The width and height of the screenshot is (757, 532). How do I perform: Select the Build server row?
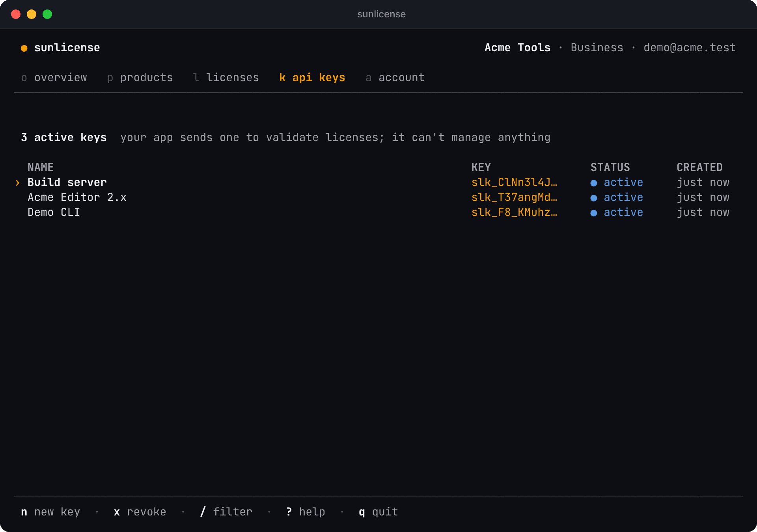[x=378, y=182]
